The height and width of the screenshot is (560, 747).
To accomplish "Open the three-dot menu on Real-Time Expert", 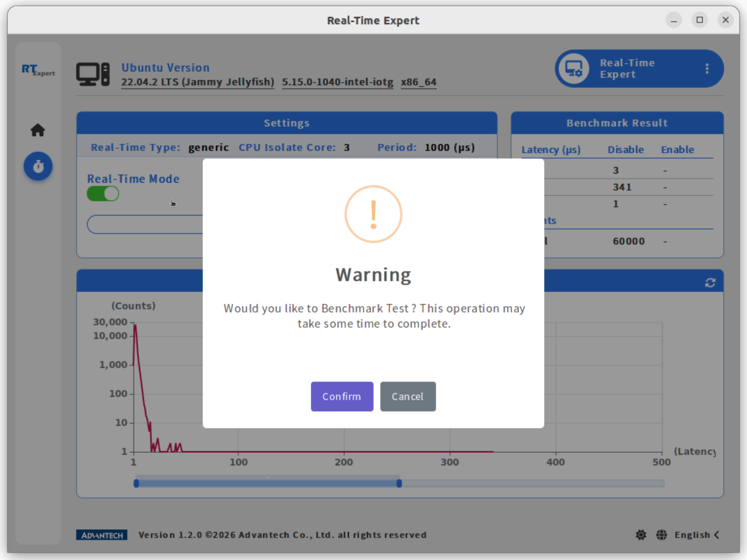I will [x=707, y=69].
